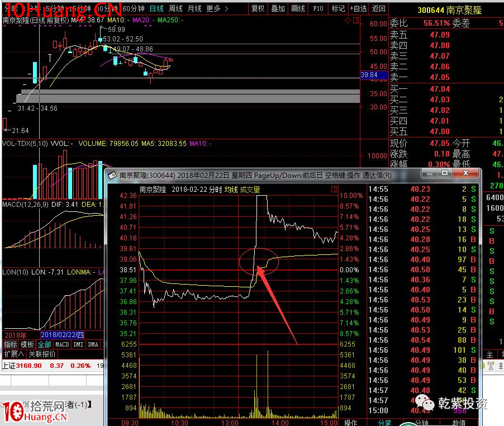
Task: Select the 数值 values tab
Action: tap(458, 423)
